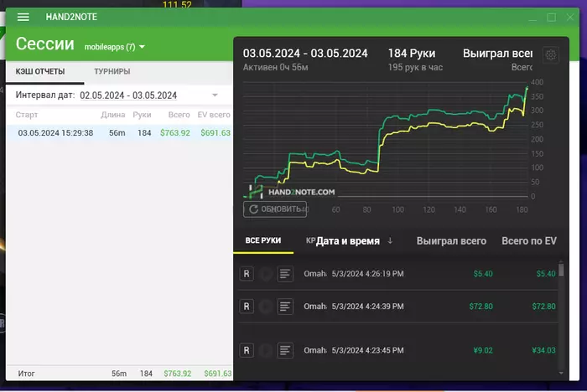The width and height of the screenshot is (587, 392).
Task: Click the EV всего column header
Action: [214, 115]
